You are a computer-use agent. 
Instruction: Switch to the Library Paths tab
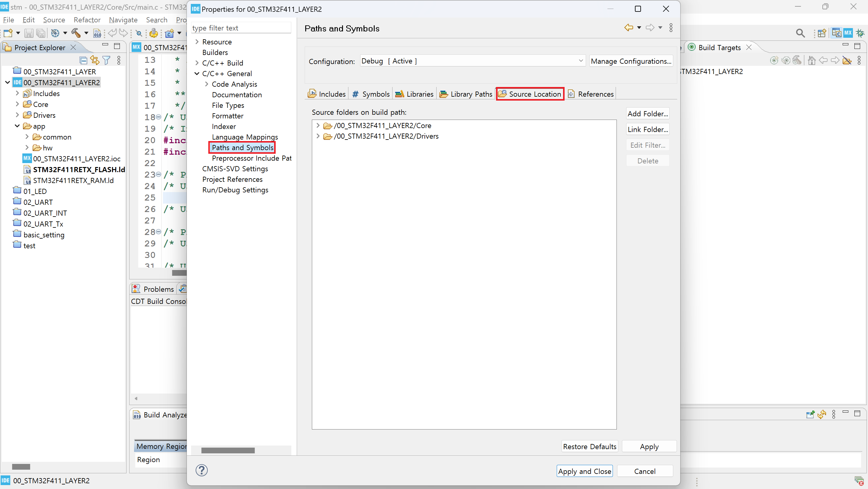466,94
